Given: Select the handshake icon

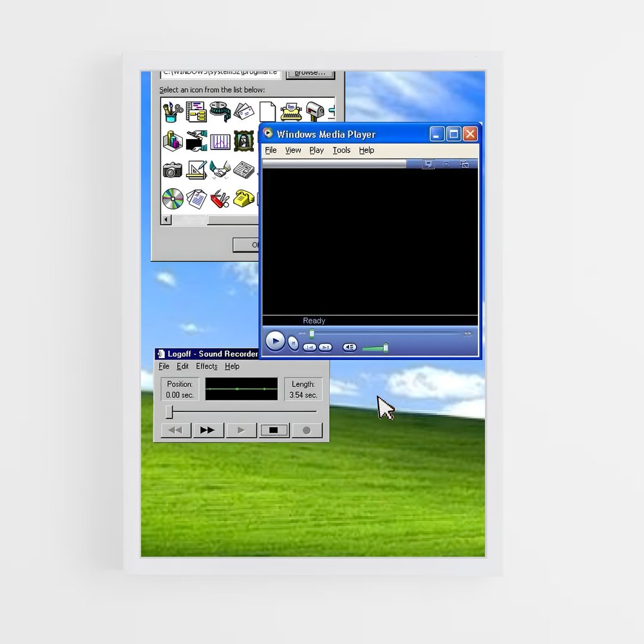Looking at the screenshot, I should click(220, 169).
